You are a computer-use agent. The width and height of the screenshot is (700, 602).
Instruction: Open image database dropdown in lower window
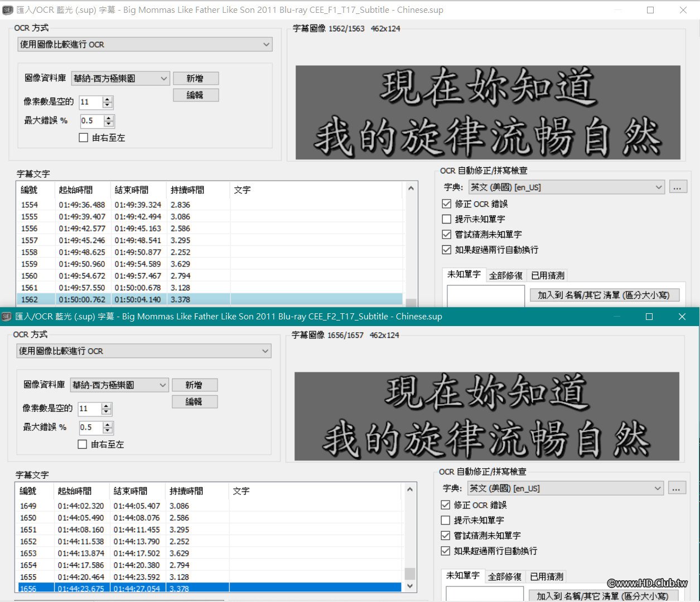coord(119,385)
